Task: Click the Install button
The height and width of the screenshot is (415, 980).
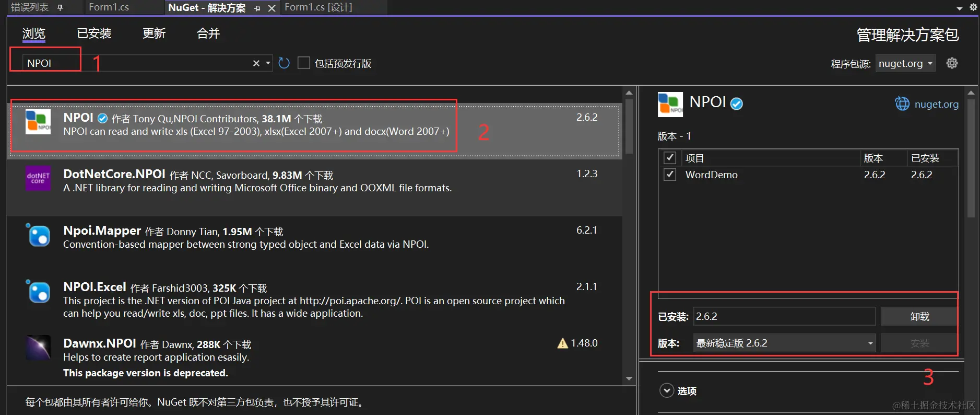Action: coord(919,343)
